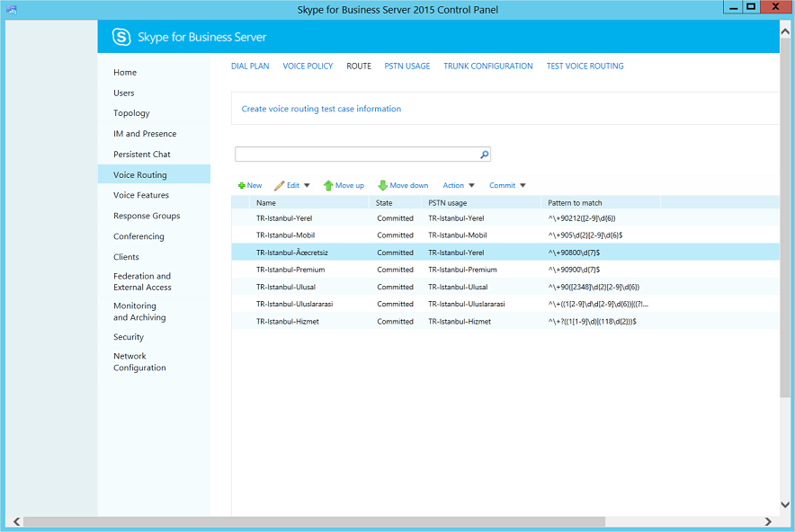Sort by Pattern to match column header

[576, 203]
